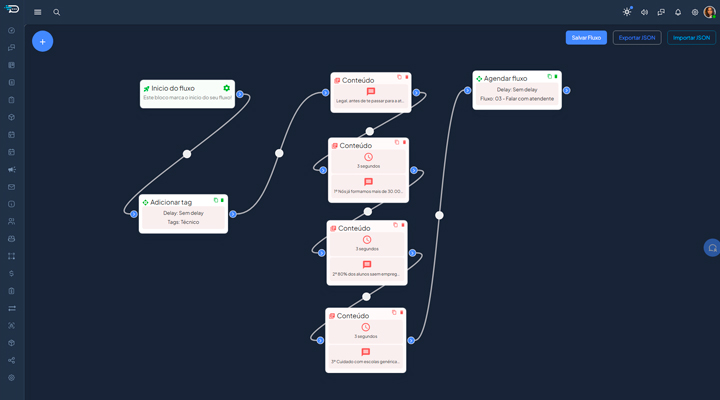This screenshot has width=720, height=400.
Task: Duplicate the Adicionar tag block
Action: (216, 200)
